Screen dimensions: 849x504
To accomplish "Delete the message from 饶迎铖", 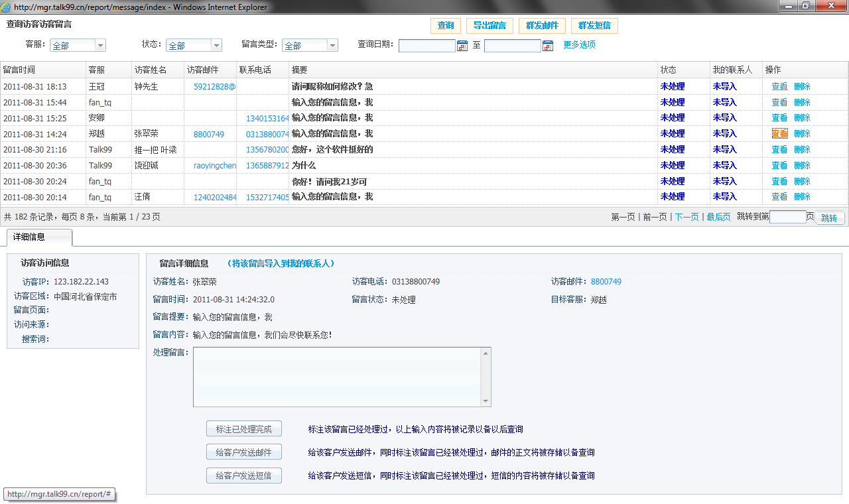I will coord(802,165).
